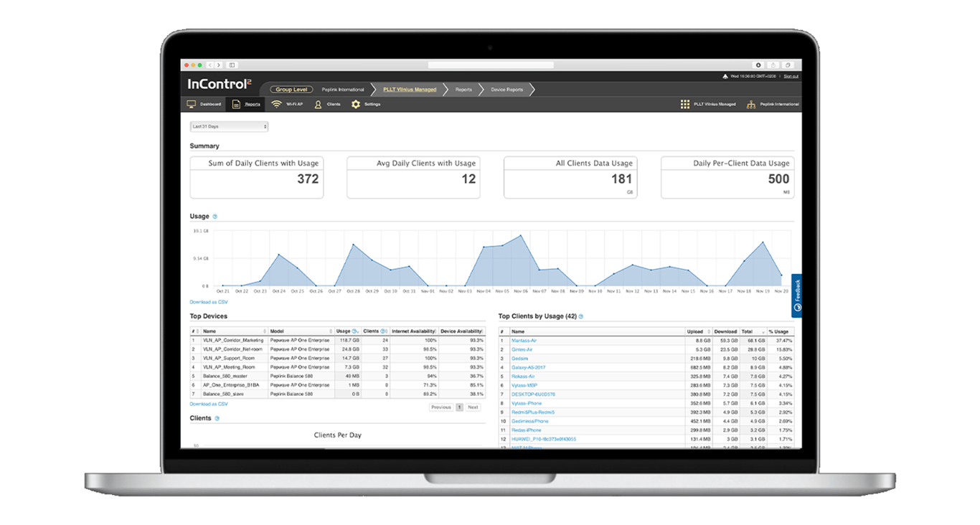Open the blue Feedback side tab
980x525 pixels.
coord(797,295)
